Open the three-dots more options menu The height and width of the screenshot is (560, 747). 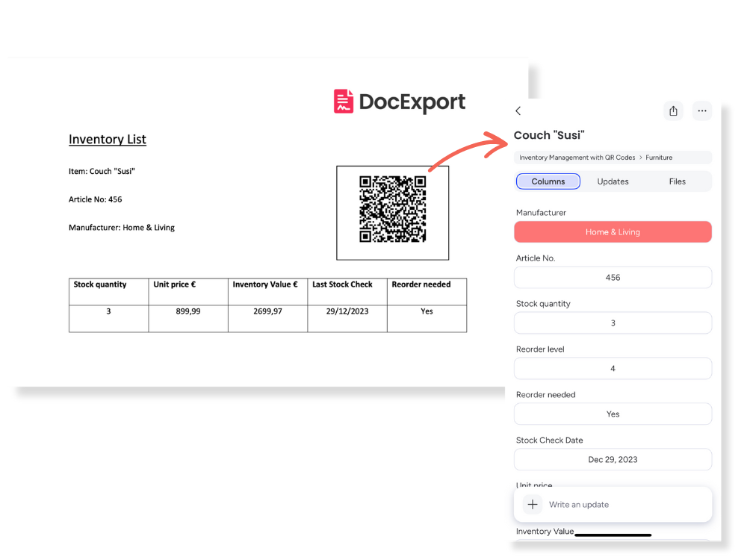(701, 111)
